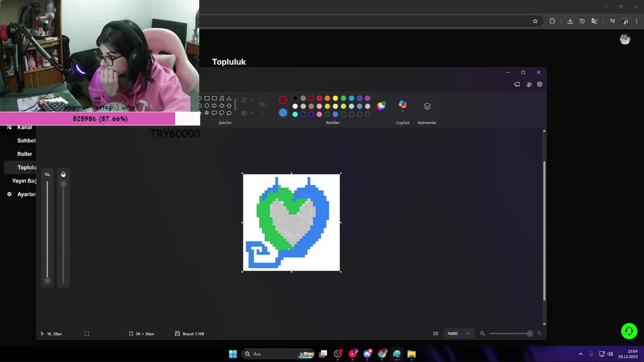Pick the yellow swatch in top row
644x362 pixels.
point(336,98)
